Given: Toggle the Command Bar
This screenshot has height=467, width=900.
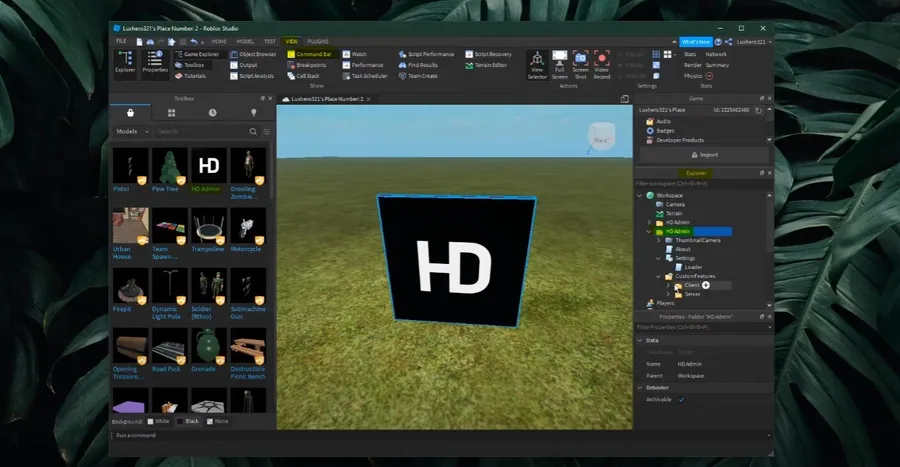Looking at the screenshot, I should pyautogui.click(x=309, y=54).
